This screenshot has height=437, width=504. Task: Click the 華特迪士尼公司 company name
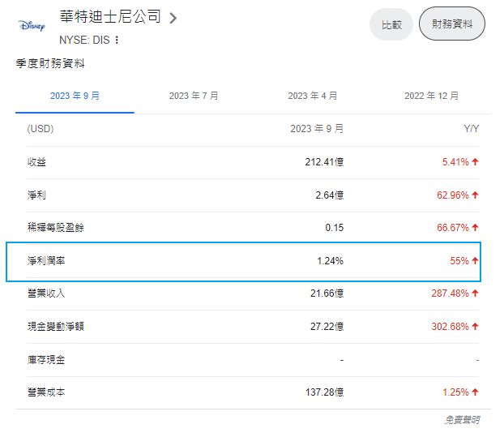click(110, 17)
